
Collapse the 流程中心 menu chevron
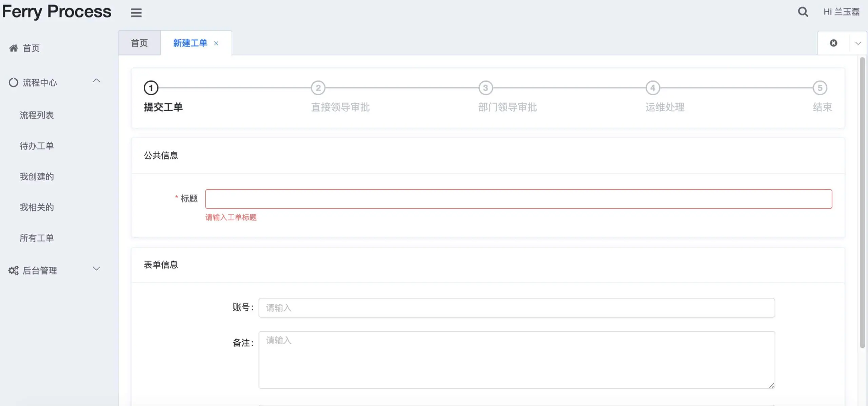(96, 81)
